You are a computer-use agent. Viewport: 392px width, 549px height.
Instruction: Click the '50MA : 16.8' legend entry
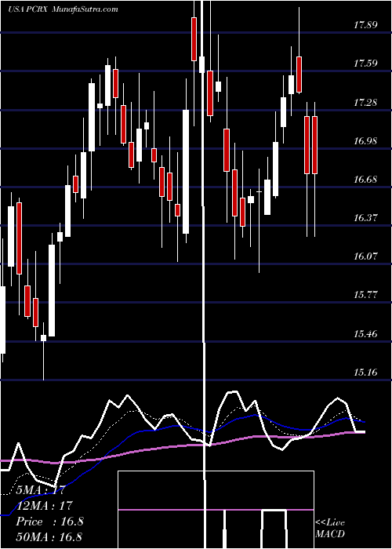pos(49,536)
